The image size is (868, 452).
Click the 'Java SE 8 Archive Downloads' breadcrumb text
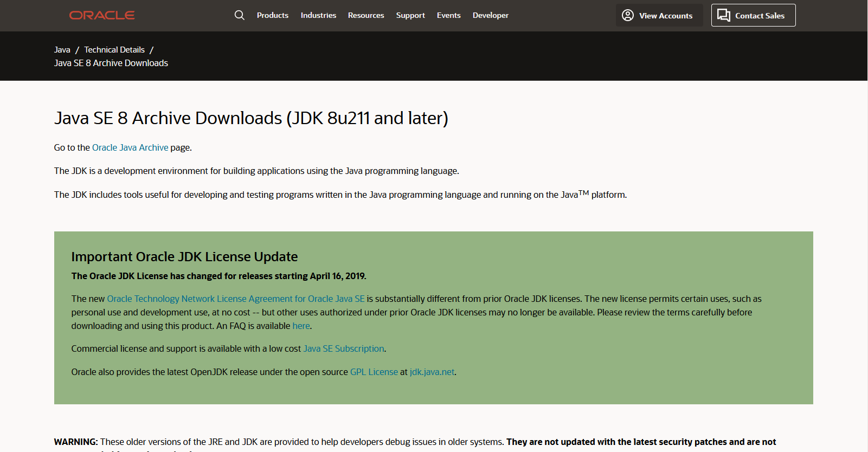(x=111, y=63)
